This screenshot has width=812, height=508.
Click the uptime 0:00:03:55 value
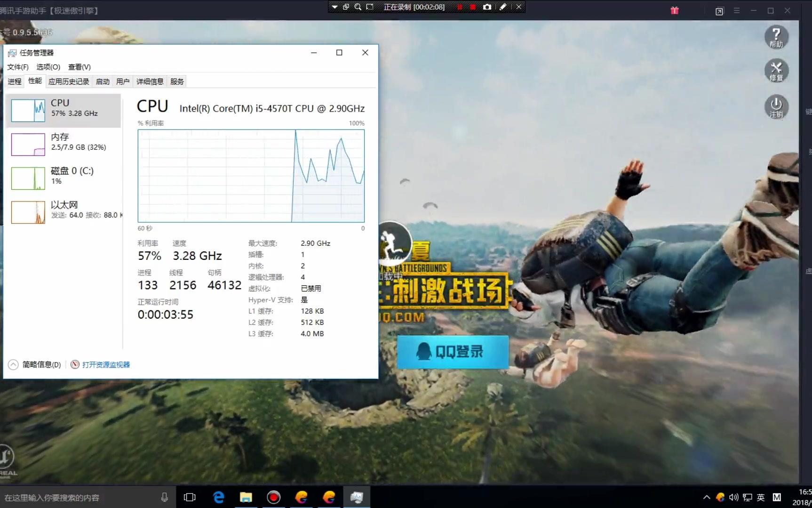pyautogui.click(x=165, y=314)
